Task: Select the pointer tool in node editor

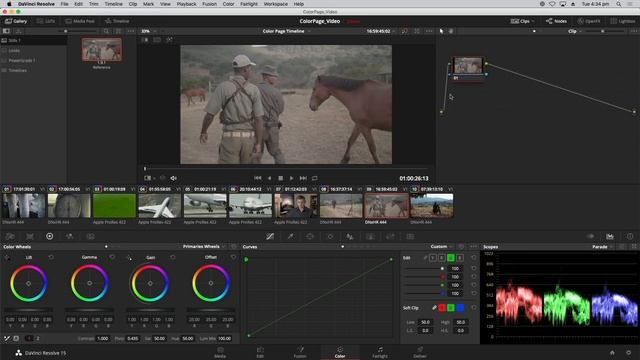Action: [441, 31]
